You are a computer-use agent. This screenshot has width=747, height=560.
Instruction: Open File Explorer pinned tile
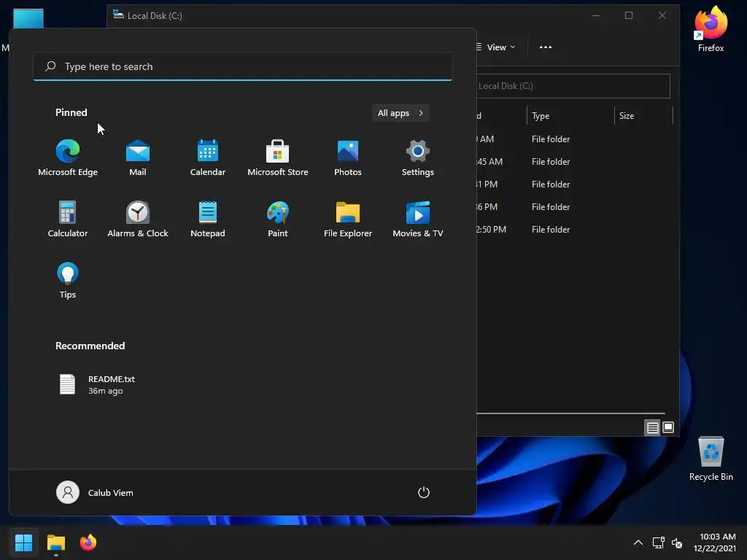[348, 219]
